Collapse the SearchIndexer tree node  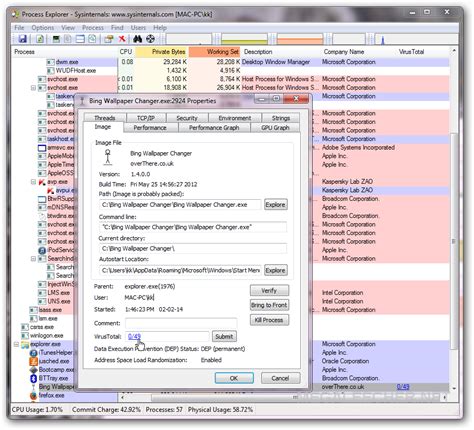click(33, 259)
